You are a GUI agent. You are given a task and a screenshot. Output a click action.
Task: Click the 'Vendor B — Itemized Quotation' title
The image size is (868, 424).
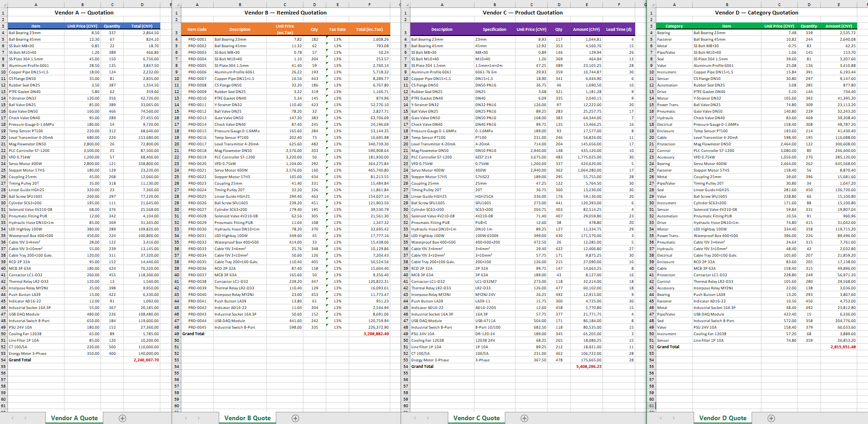pos(285,13)
